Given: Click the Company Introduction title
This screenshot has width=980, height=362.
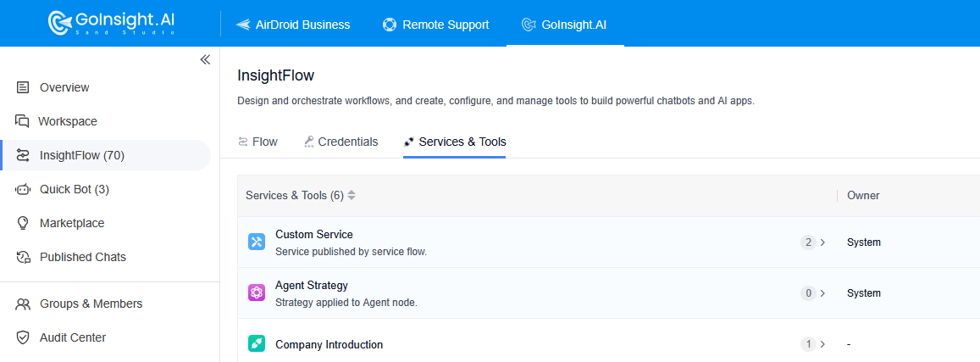Looking at the screenshot, I should tap(329, 344).
